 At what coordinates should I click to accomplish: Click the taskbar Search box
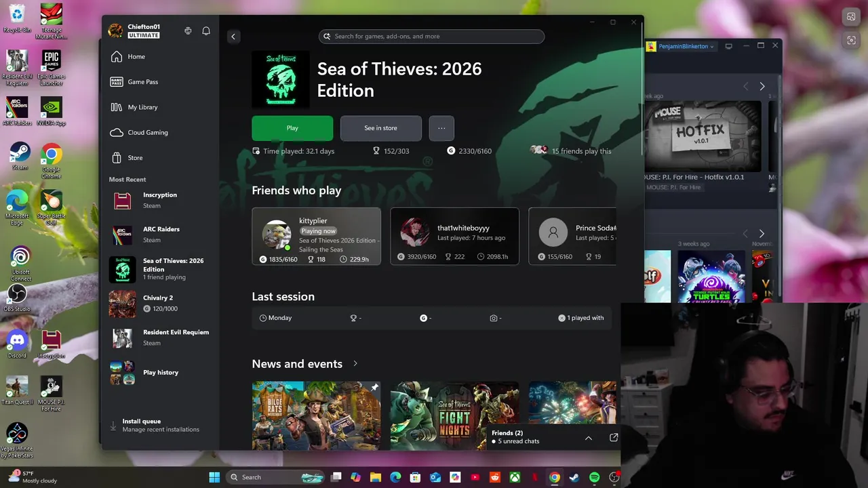[x=276, y=477]
